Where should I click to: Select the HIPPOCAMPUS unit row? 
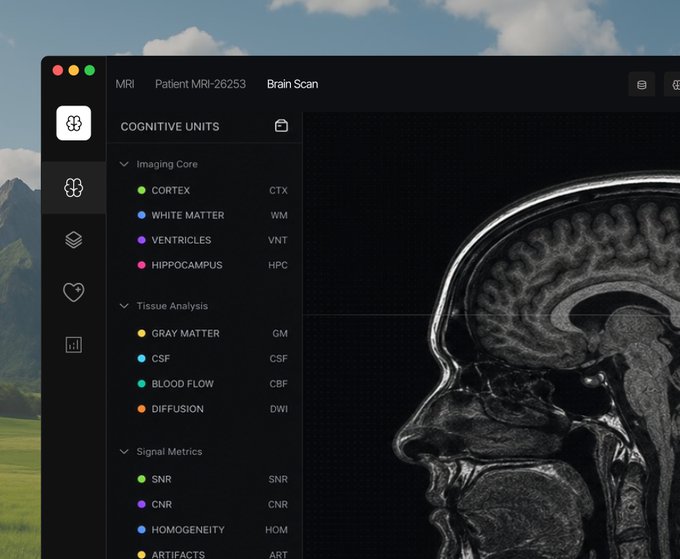tap(212, 265)
